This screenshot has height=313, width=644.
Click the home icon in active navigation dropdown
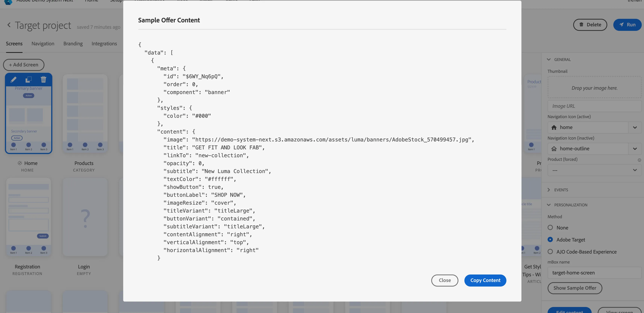point(554,127)
